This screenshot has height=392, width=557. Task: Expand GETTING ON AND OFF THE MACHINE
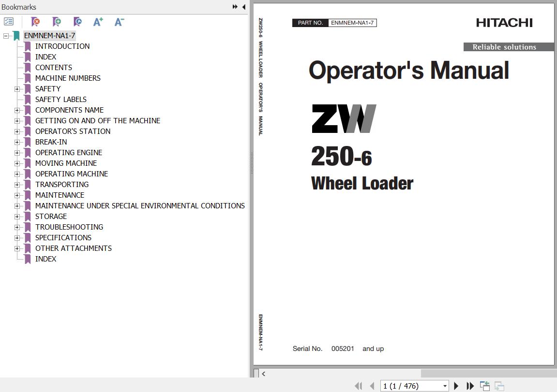pyautogui.click(x=17, y=121)
